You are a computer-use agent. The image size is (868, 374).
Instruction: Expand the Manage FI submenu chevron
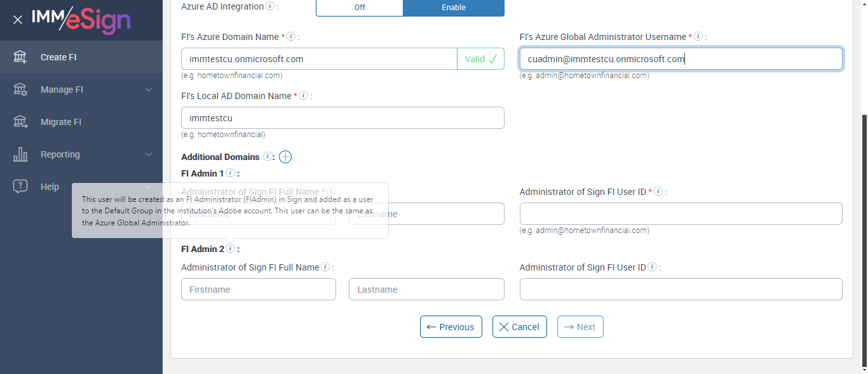point(149,90)
